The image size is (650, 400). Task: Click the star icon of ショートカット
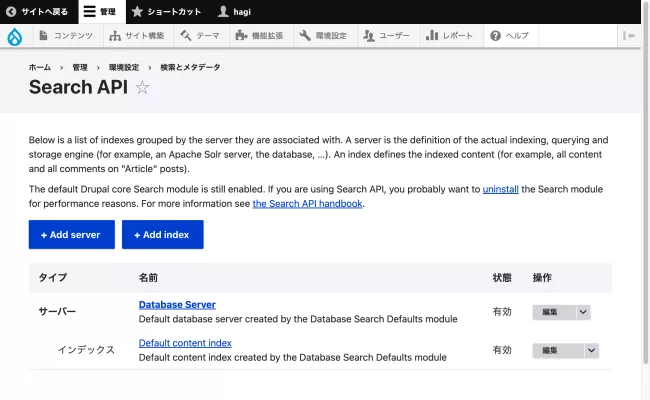tap(137, 12)
